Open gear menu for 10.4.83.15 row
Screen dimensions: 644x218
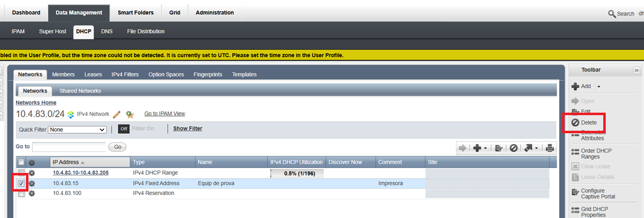(x=32, y=183)
